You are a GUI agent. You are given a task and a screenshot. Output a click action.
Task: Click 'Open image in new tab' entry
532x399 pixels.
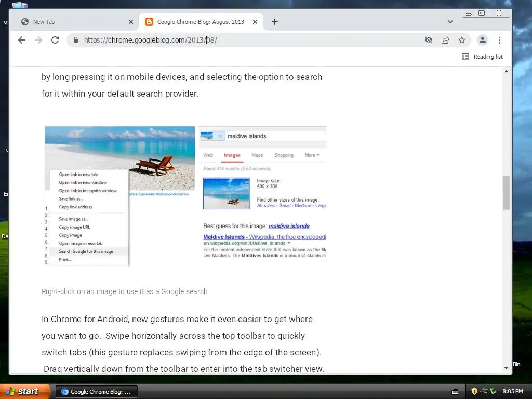pos(81,244)
